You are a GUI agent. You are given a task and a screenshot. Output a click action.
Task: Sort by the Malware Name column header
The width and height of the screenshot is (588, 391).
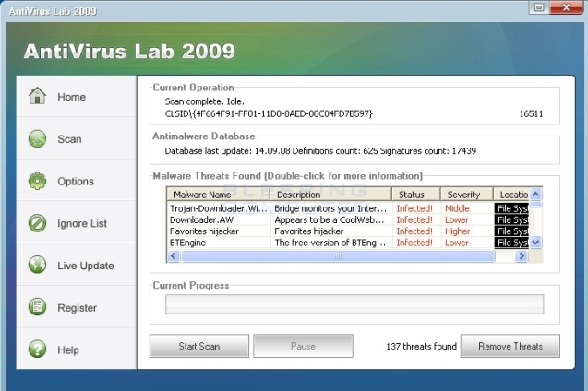coord(219,195)
